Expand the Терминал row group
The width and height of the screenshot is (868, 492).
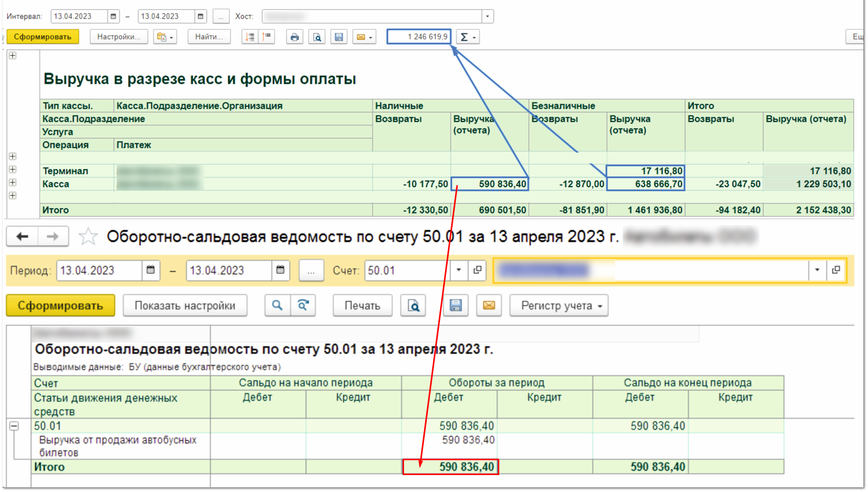[x=13, y=170]
